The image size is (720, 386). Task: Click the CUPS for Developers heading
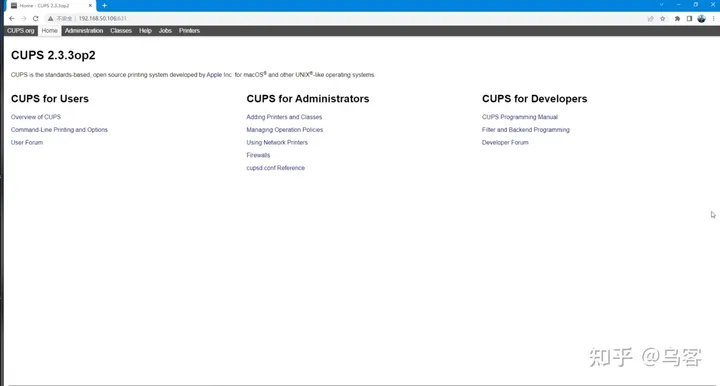534,99
